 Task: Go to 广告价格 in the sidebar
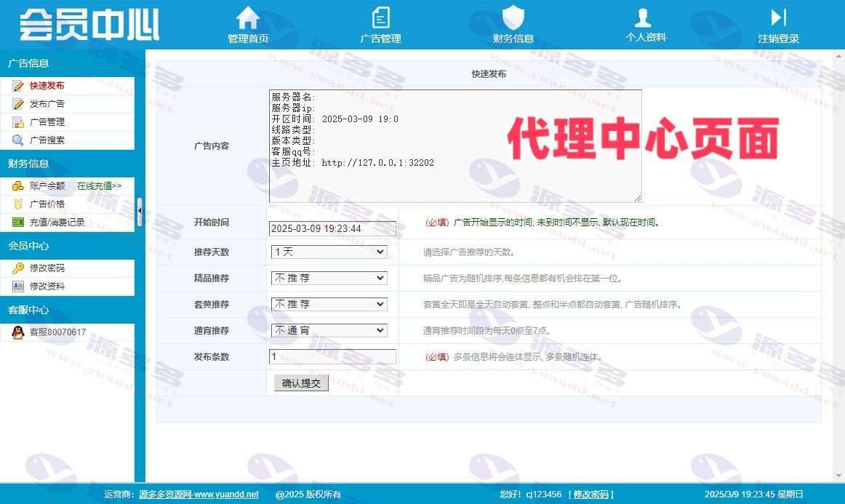point(47,204)
